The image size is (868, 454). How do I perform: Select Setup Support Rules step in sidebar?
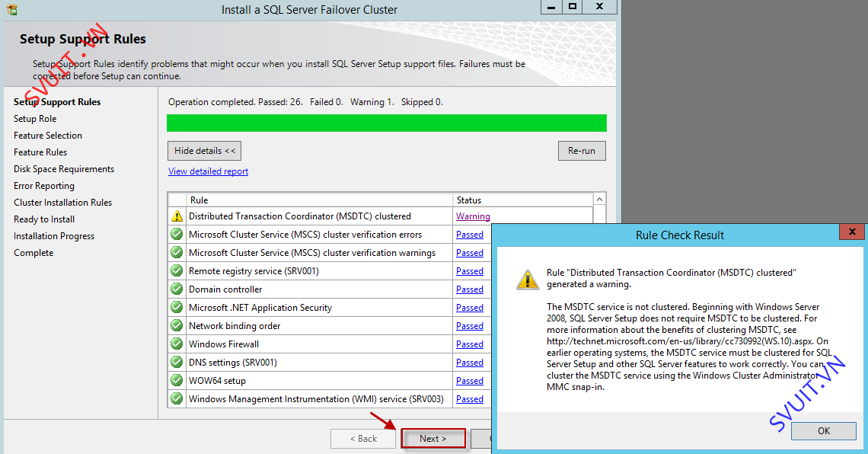[57, 102]
